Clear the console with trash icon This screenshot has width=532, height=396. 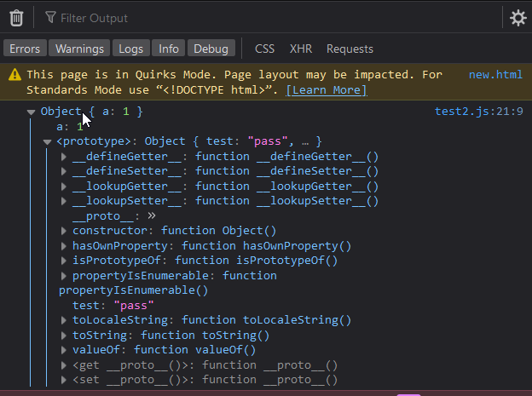[16, 18]
